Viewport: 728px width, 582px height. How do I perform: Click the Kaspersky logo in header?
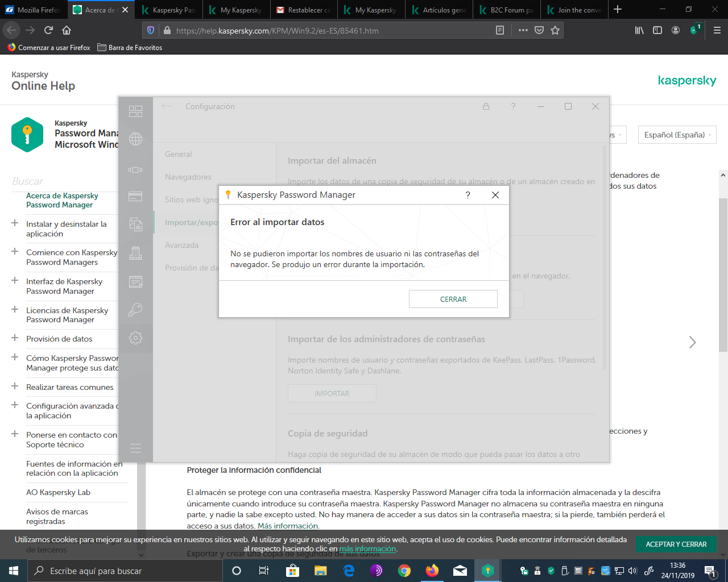click(x=687, y=81)
